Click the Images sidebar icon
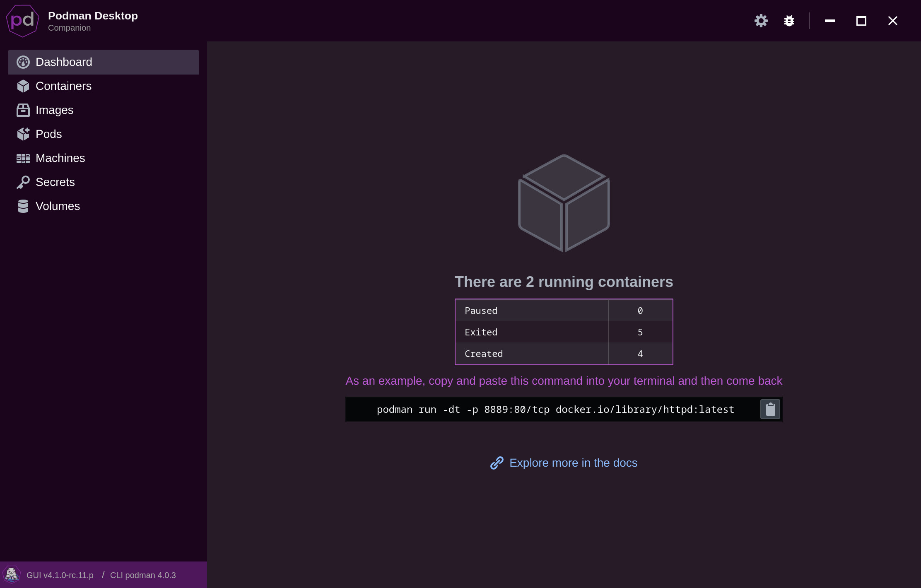Image resolution: width=921 pixels, height=588 pixels. tap(24, 110)
